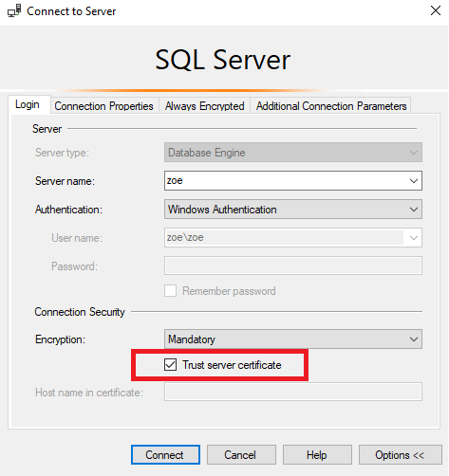
Task: Open the Encryption Mandatory dropdown
Action: (293, 339)
